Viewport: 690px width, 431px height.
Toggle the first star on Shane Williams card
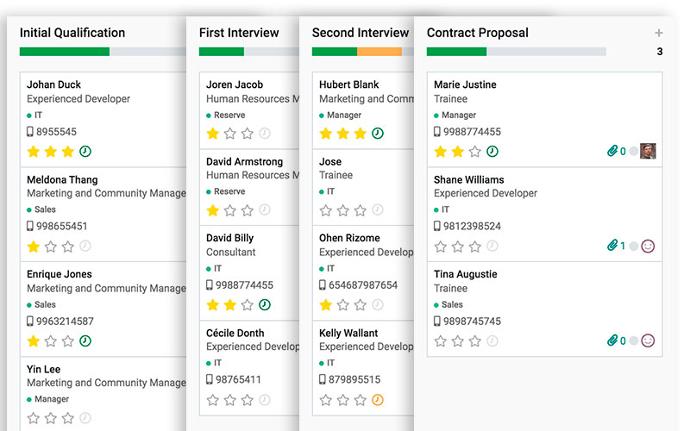click(x=440, y=246)
